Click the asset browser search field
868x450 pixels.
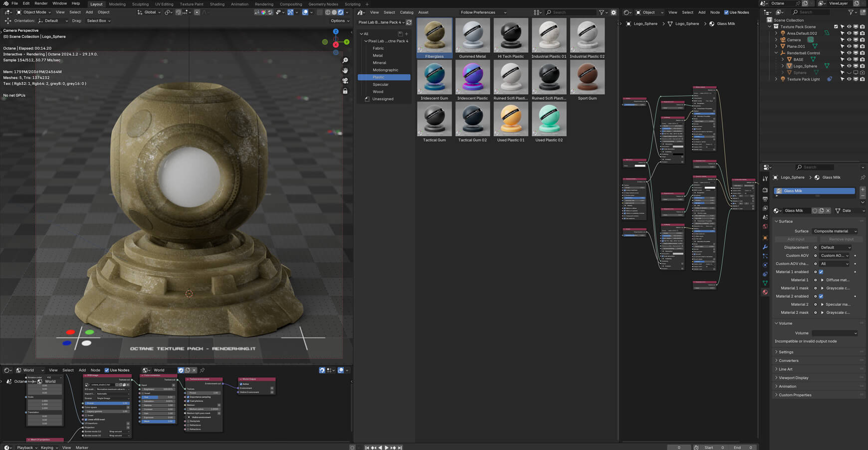click(570, 12)
